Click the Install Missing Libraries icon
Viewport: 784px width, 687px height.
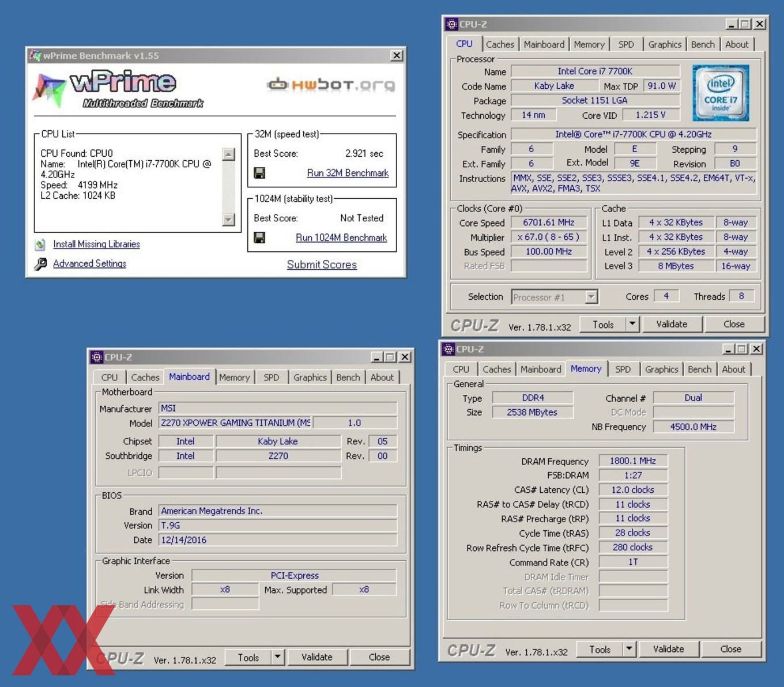point(40,244)
